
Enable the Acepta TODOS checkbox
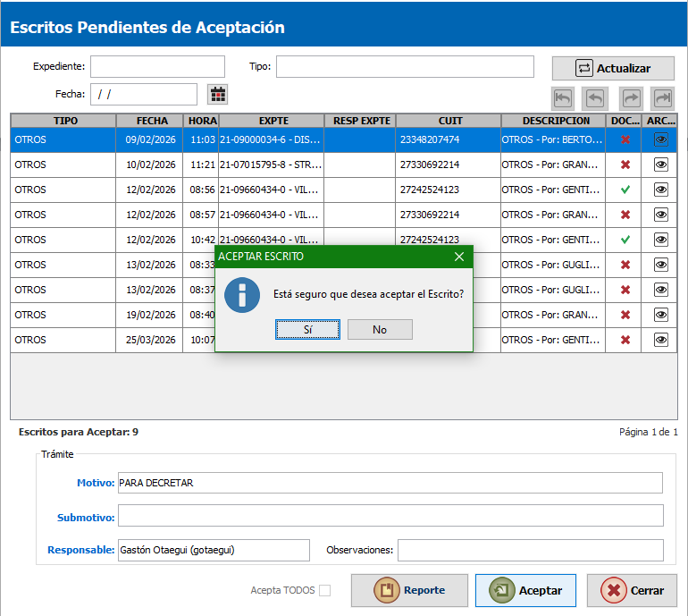(x=324, y=591)
